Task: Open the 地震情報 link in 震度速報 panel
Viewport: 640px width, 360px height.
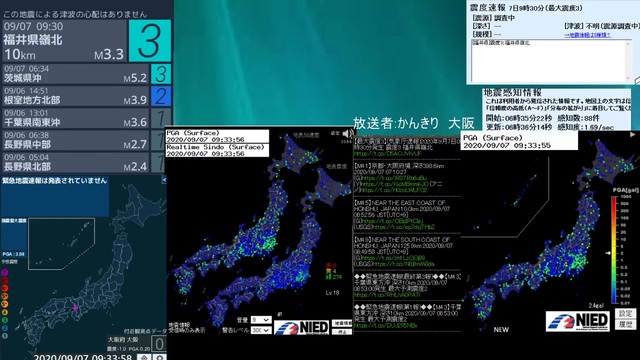Action: 587,35
